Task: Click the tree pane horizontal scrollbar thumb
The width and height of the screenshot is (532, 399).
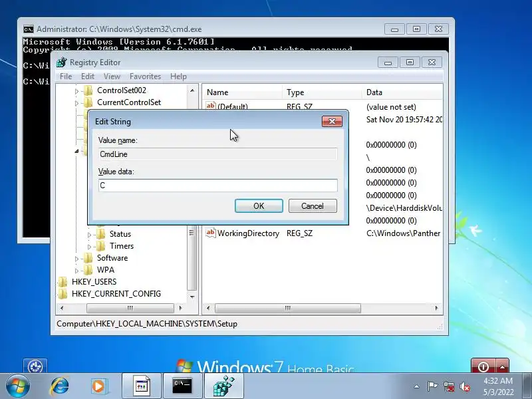Action: pyautogui.click(x=130, y=308)
